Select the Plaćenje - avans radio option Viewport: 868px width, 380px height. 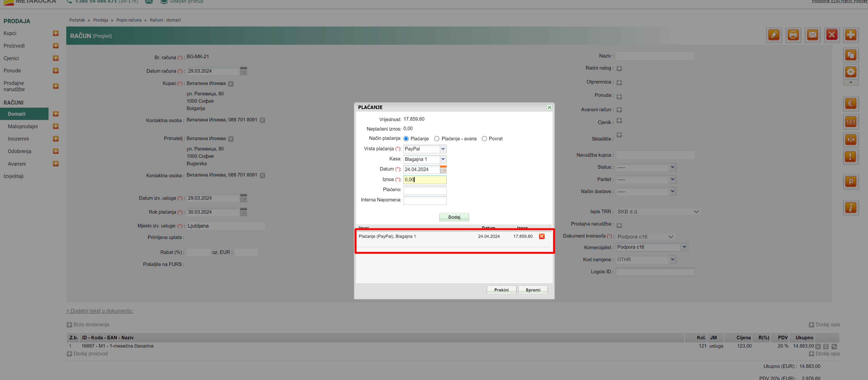(437, 139)
